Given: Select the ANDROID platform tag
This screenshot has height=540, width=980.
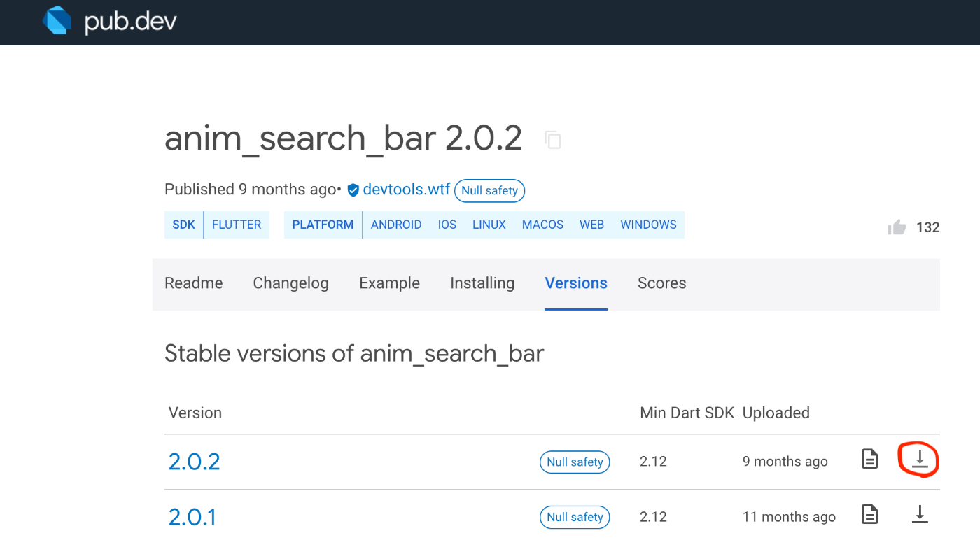Looking at the screenshot, I should (x=396, y=225).
